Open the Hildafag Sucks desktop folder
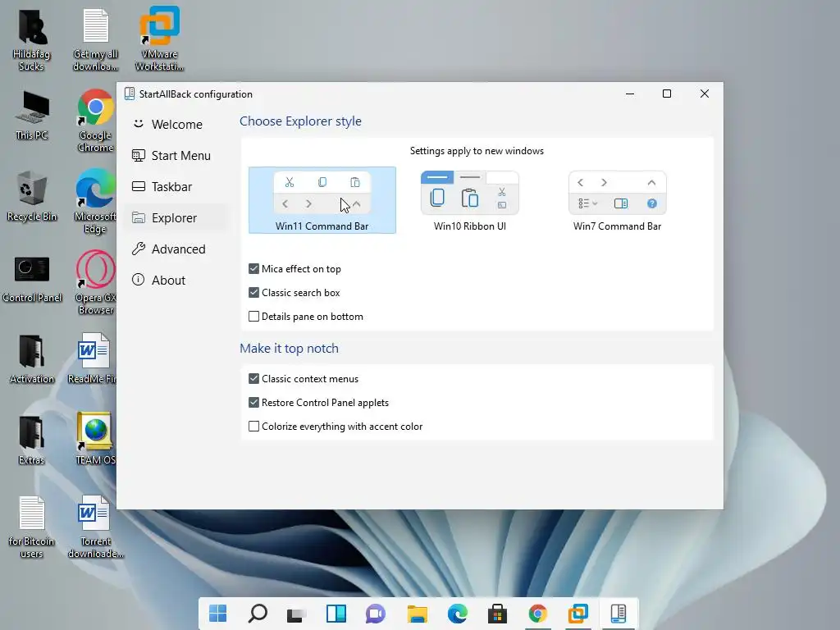Viewport: 840px width, 630px height. coord(32,40)
